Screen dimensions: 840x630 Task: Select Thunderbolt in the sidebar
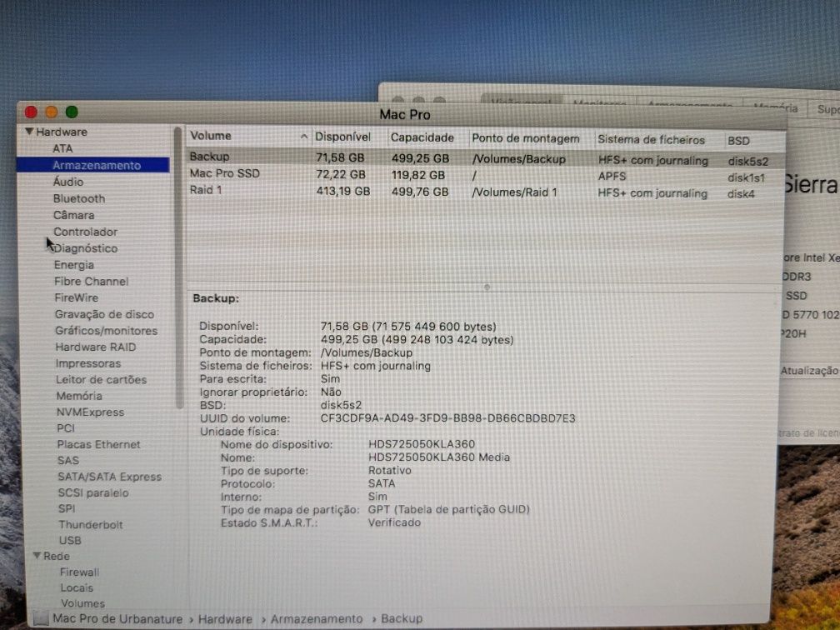click(91, 524)
